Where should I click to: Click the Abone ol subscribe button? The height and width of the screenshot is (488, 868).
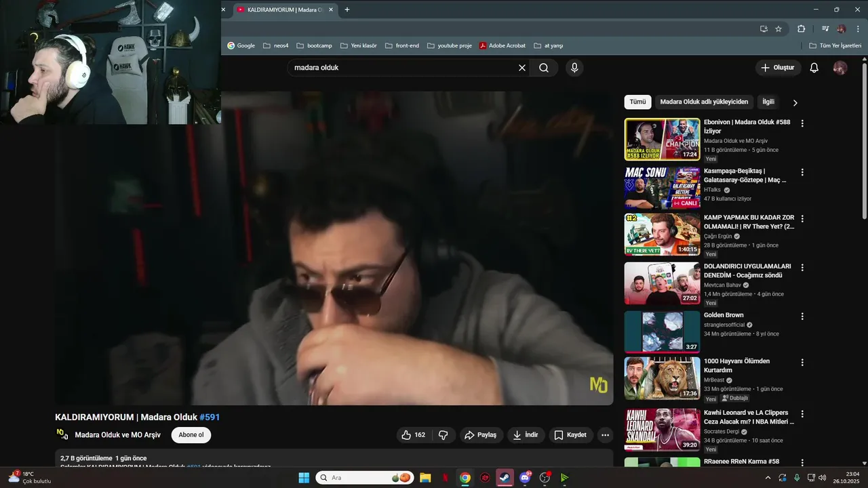(191, 435)
